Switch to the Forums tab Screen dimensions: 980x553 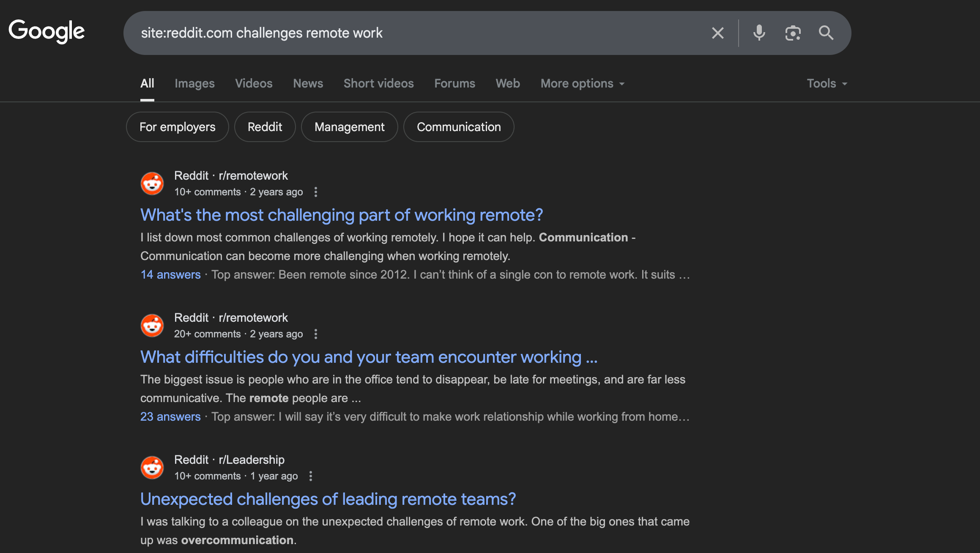(x=454, y=84)
